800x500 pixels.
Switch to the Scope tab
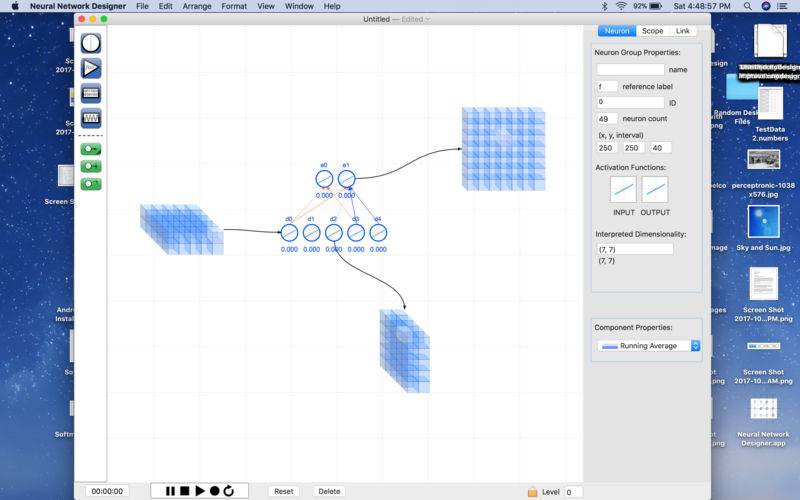653,31
